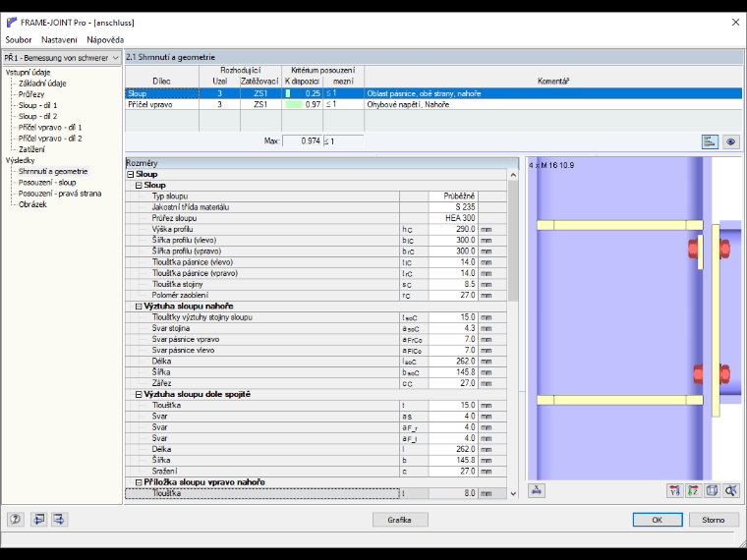Click the 4 x M 16 10.9 label
Image resolution: width=747 pixels, height=560 pixels.
tap(551, 165)
